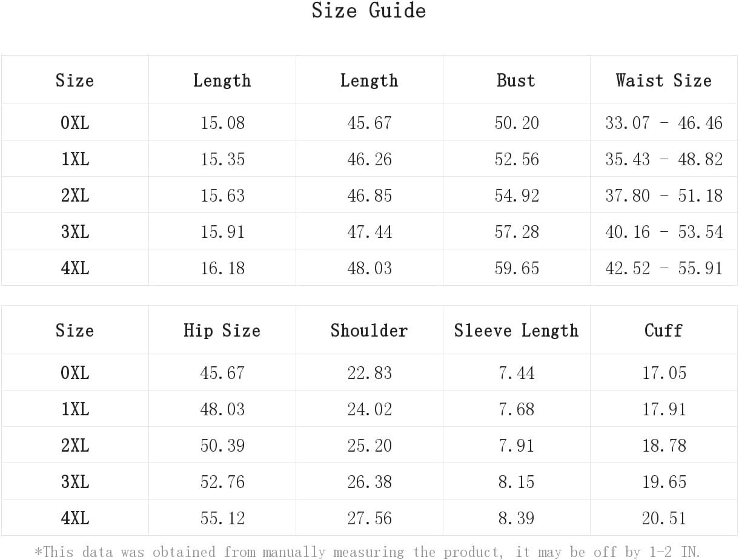This screenshot has height=560, width=739.
Task: Click the 4XL label in bottom table
Action: click(x=75, y=518)
